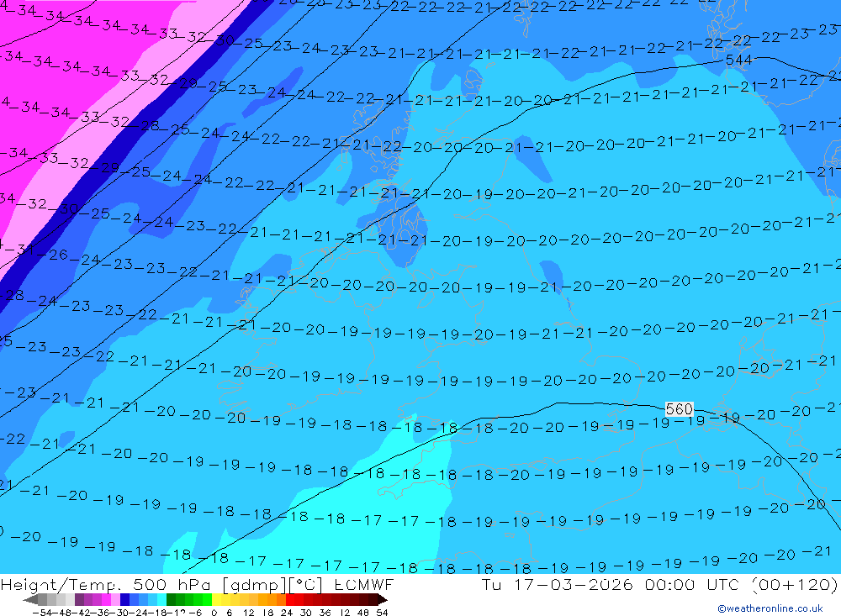Pick the bright cyan legend swatch

click(x=161, y=599)
